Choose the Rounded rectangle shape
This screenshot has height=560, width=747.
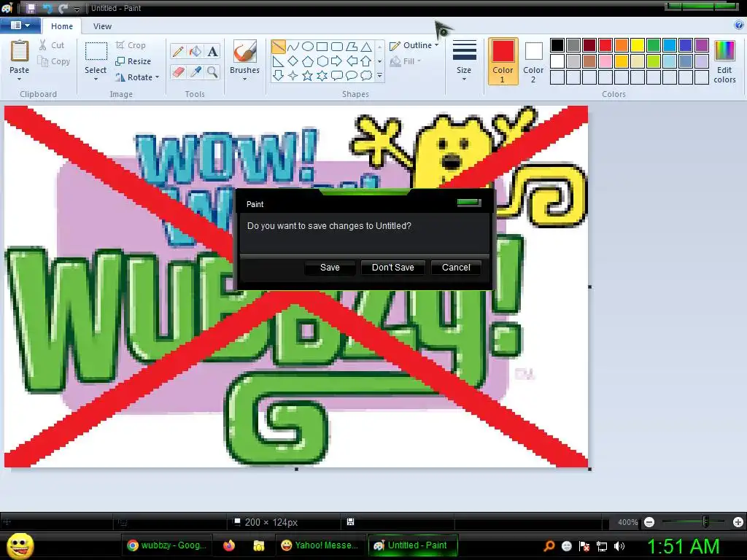tap(337, 47)
